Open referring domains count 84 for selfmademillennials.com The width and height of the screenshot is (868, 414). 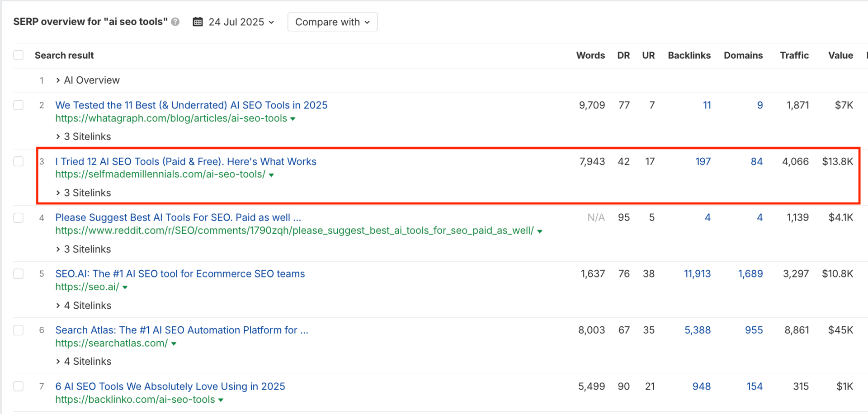point(757,161)
